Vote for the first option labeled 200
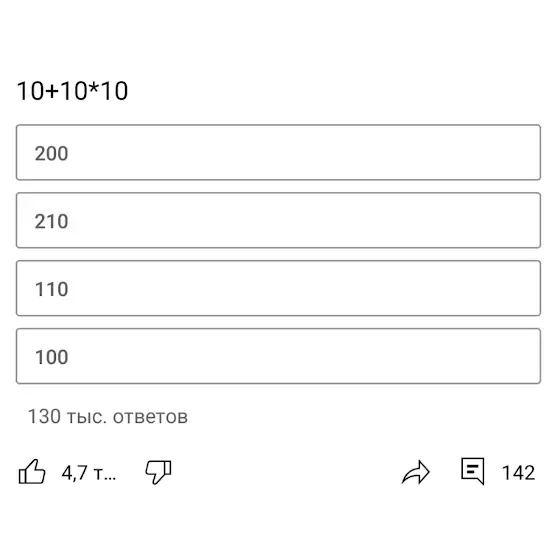Screen dimensions: 560x560 pos(278,152)
